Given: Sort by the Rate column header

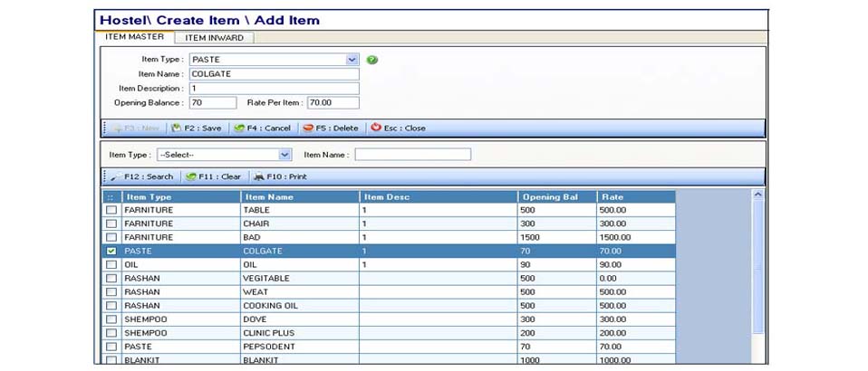Looking at the screenshot, I should tap(636, 197).
